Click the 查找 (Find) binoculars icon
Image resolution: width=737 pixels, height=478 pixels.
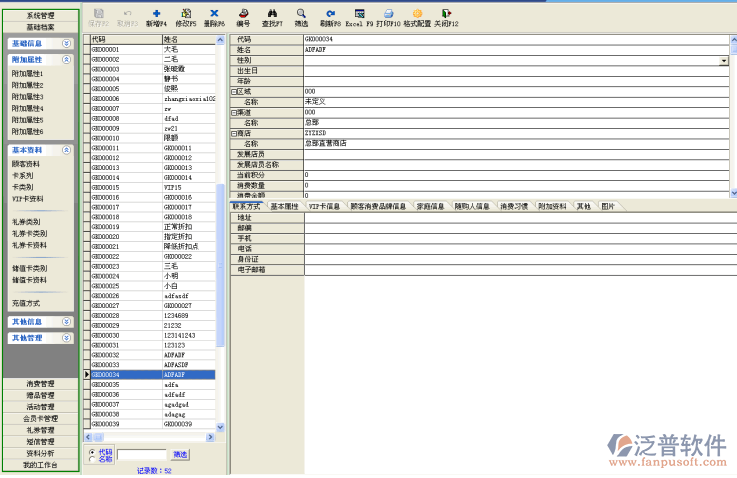[x=272, y=12]
